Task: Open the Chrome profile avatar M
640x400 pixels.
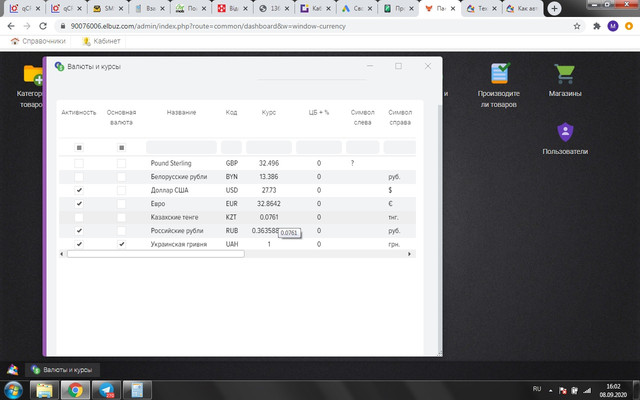Action: (x=613, y=26)
